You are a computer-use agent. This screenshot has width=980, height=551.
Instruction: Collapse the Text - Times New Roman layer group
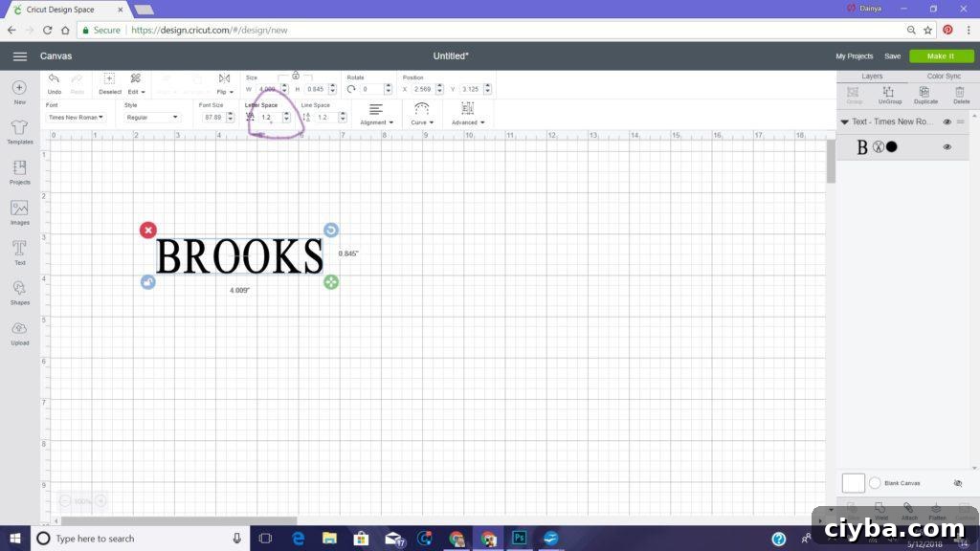point(844,121)
